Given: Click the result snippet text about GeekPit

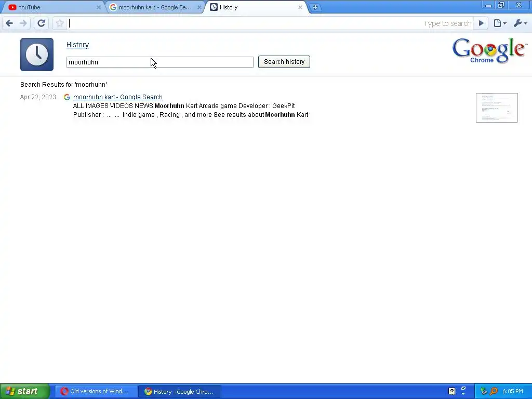Looking at the screenshot, I should 191,110.
